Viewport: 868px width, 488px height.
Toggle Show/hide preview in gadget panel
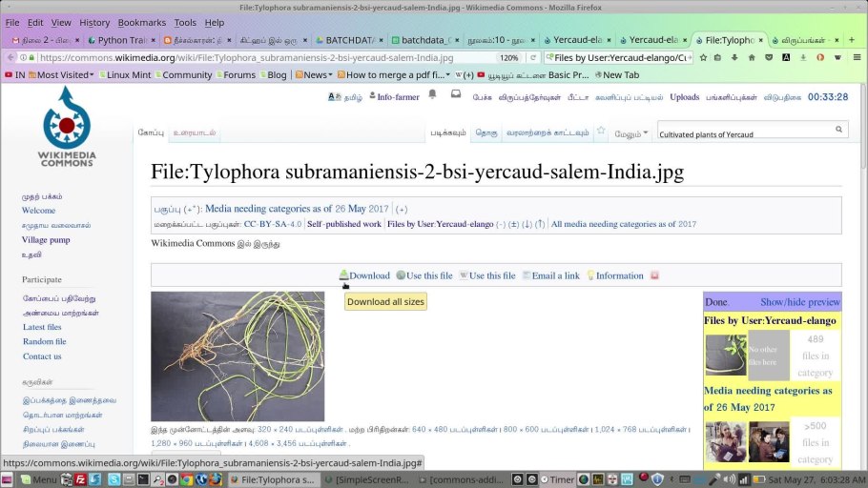coord(799,302)
